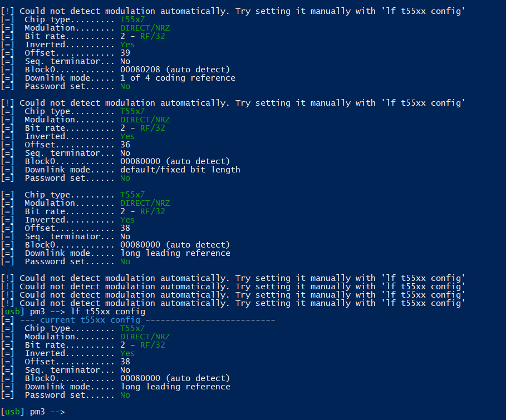Click the DIRECT/NRZ modulation in second block
506x420 pixels.
[145, 120]
